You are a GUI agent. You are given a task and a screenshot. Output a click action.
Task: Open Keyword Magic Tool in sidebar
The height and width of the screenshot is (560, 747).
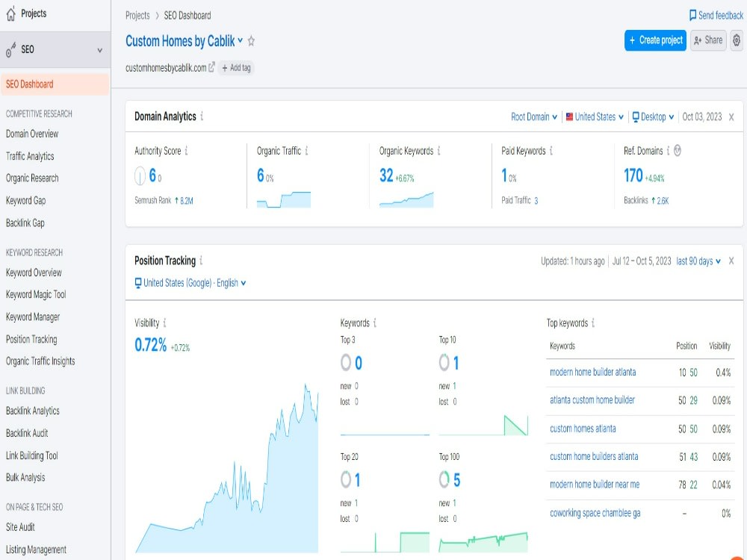click(36, 295)
